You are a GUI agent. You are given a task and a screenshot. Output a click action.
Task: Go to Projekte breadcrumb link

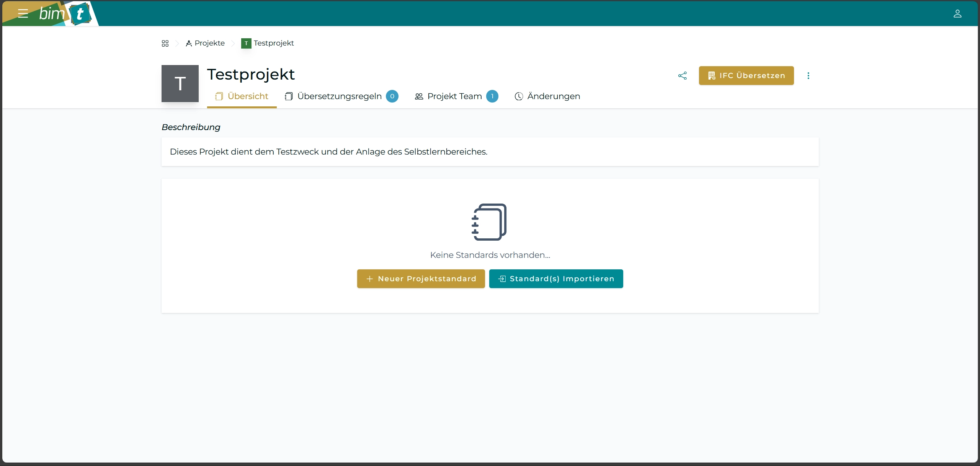(x=209, y=43)
